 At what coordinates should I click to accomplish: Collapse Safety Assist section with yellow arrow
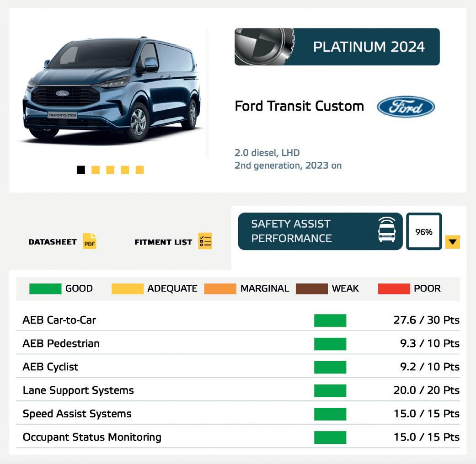pos(453,242)
